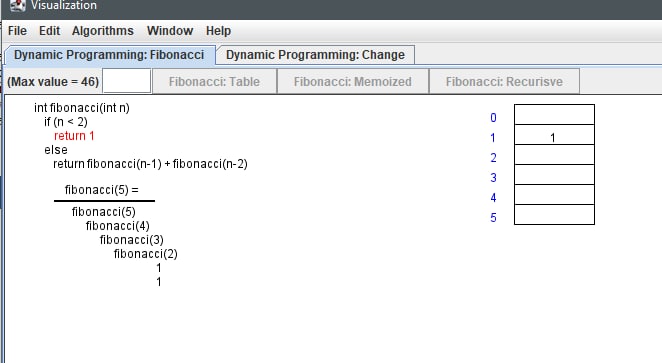Click the Fibonacci: Table button

[x=214, y=81]
